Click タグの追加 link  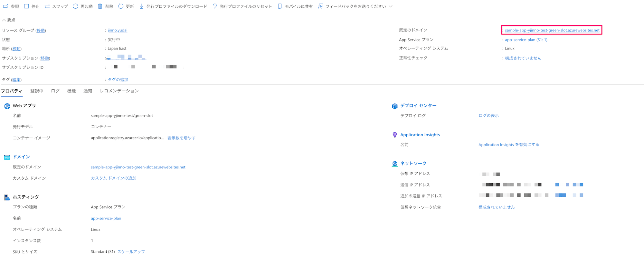(x=118, y=80)
